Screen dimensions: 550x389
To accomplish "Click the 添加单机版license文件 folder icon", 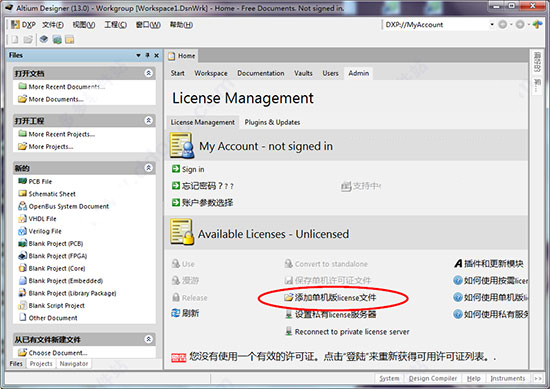I will point(288,297).
